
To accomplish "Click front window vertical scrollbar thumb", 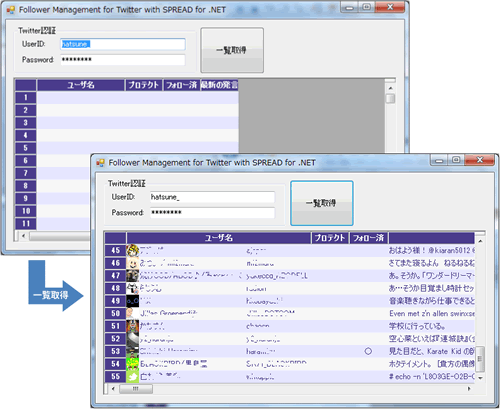I will point(480,359).
